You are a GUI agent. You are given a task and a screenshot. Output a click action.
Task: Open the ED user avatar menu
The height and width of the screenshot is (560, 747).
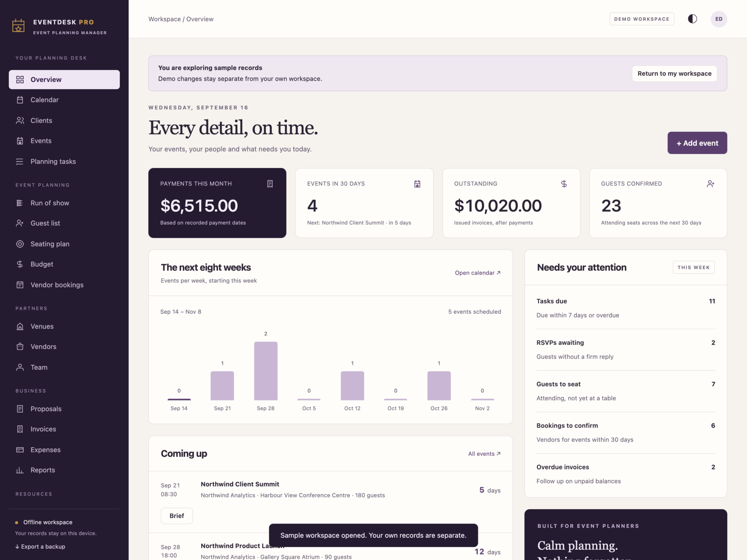719,19
